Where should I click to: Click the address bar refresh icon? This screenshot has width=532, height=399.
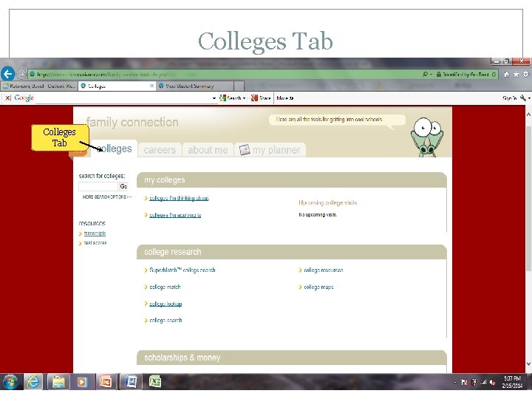tap(494, 74)
